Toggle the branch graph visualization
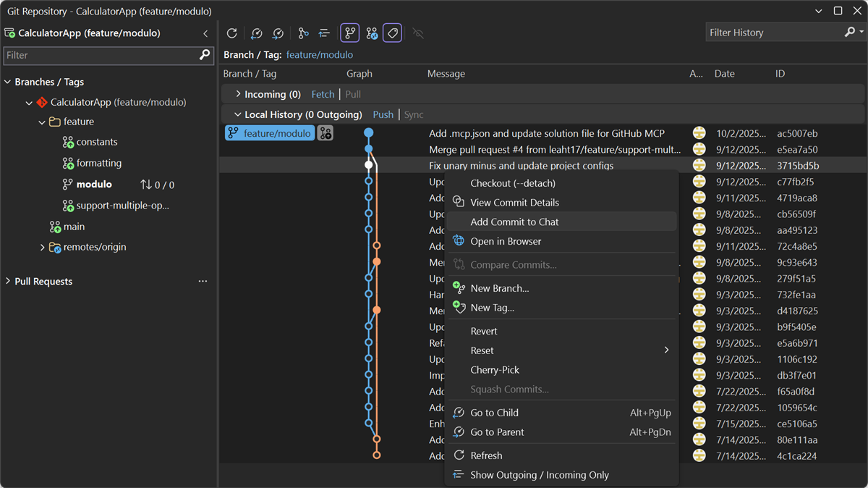 [349, 33]
